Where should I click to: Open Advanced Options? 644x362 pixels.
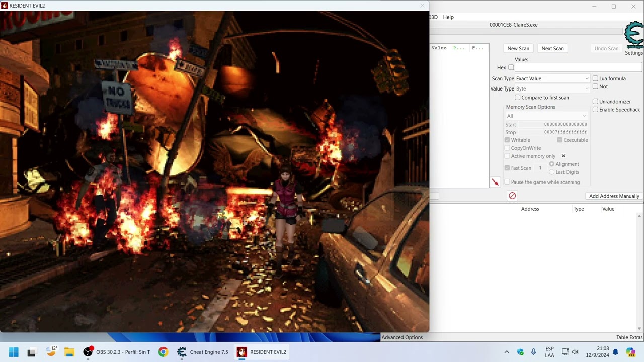click(x=402, y=337)
